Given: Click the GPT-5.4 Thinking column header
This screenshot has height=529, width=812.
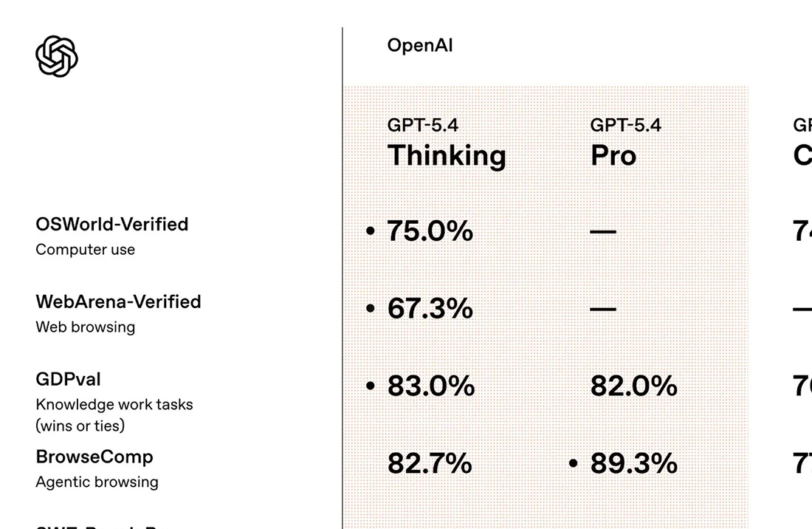Looking at the screenshot, I should point(447,145).
